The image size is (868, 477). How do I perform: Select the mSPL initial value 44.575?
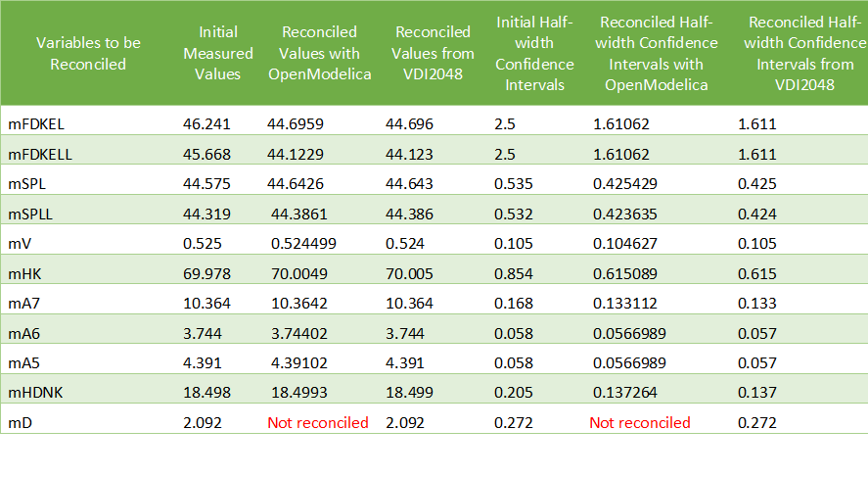click(x=204, y=184)
